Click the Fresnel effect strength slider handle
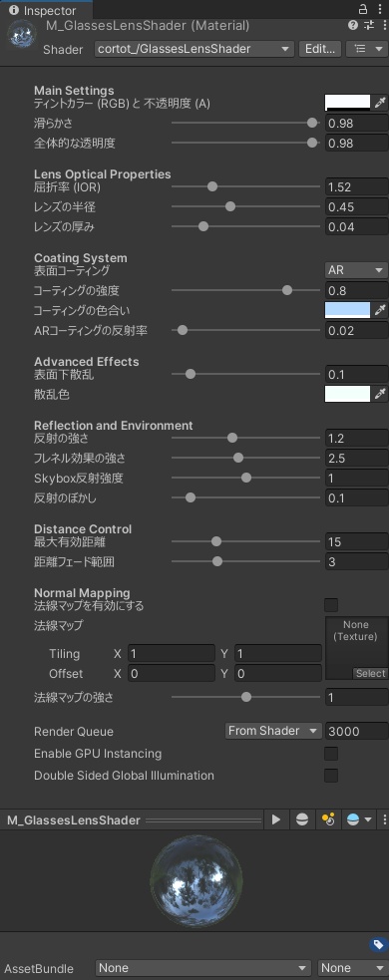 (x=238, y=459)
